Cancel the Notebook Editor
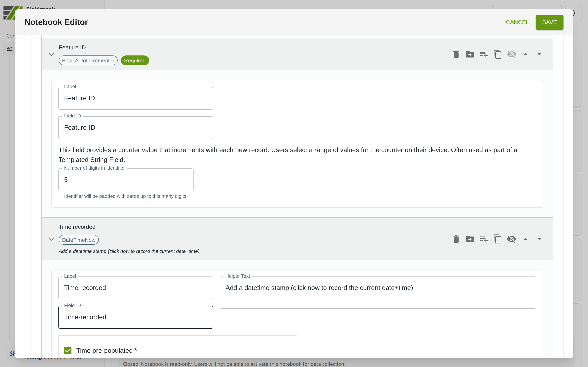 tap(517, 22)
